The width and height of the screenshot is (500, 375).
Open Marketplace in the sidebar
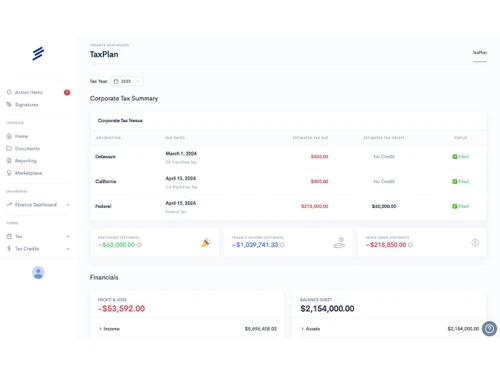pos(28,173)
